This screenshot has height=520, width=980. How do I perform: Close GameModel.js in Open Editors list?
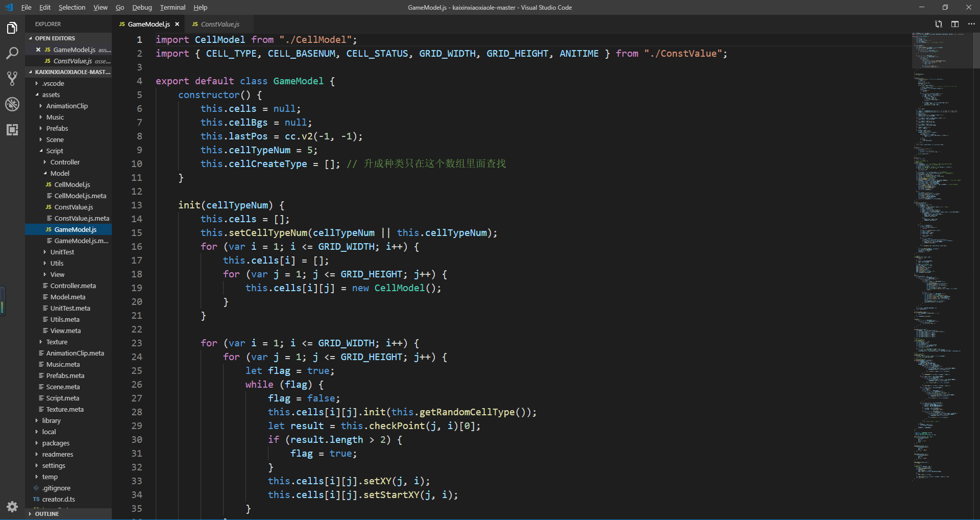coord(38,50)
